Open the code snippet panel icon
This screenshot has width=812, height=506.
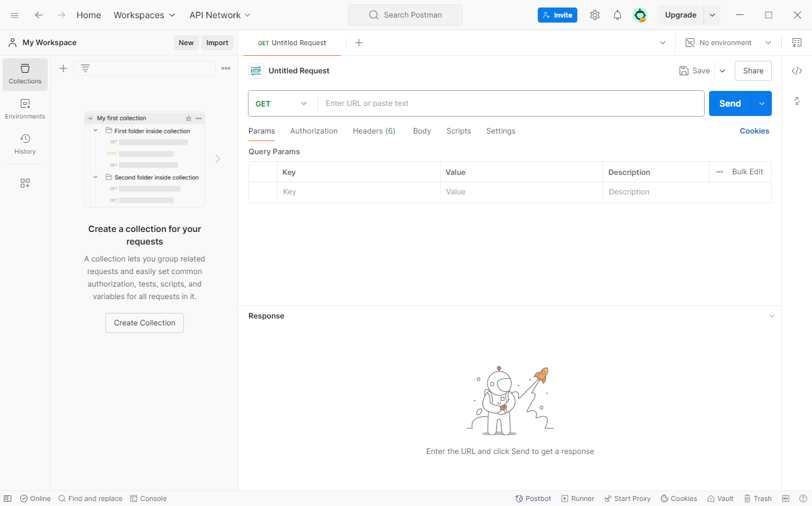[797, 71]
